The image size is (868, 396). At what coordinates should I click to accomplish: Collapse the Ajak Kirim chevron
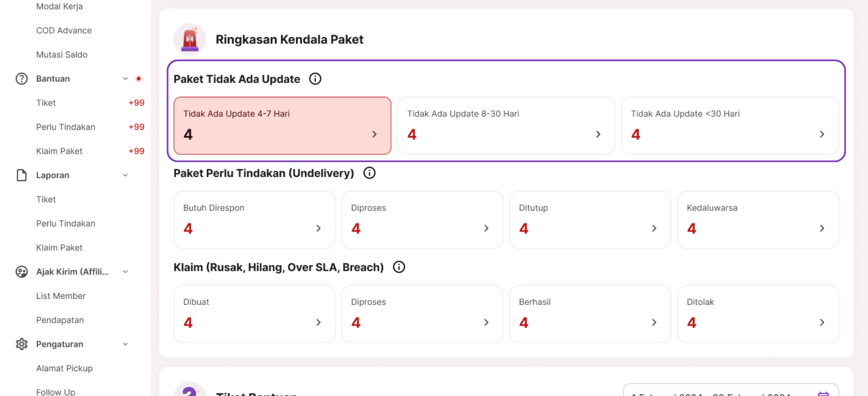pos(125,272)
